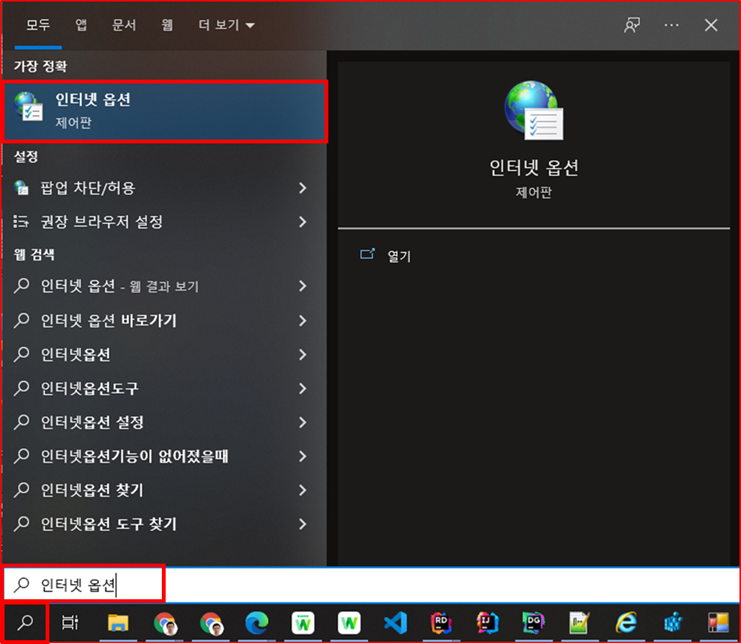The height and width of the screenshot is (644, 741).
Task: Expand arrow for the 인터넷옵션 suggestion
Action: coord(302,354)
